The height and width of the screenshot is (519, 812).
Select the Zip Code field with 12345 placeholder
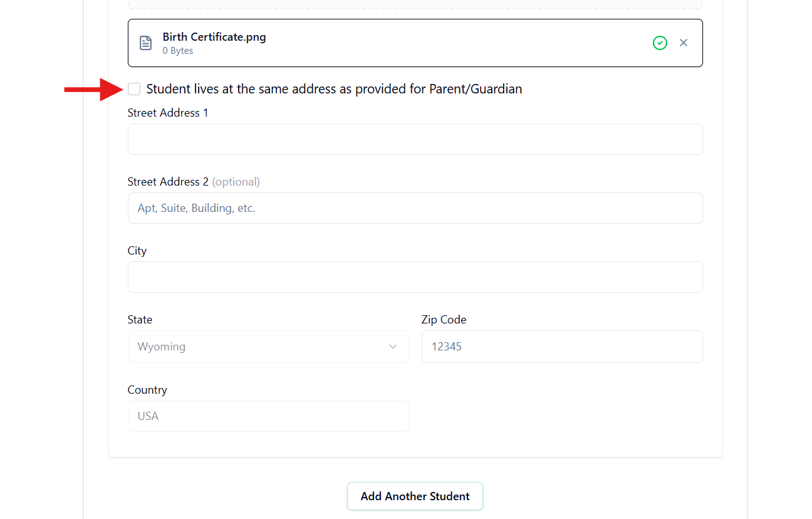pos(562,347)
